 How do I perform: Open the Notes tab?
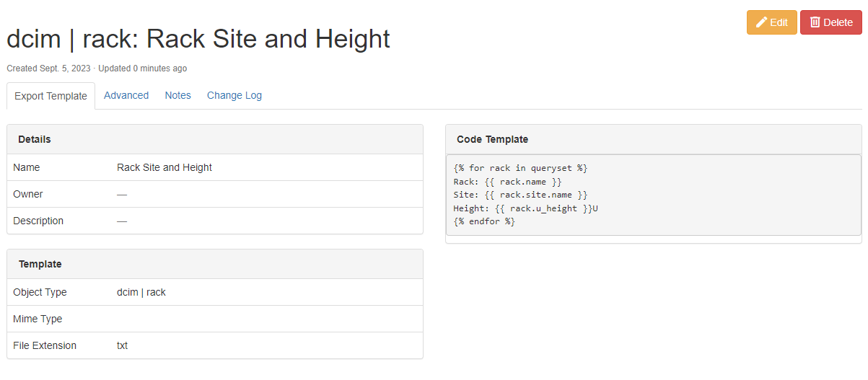177,95
